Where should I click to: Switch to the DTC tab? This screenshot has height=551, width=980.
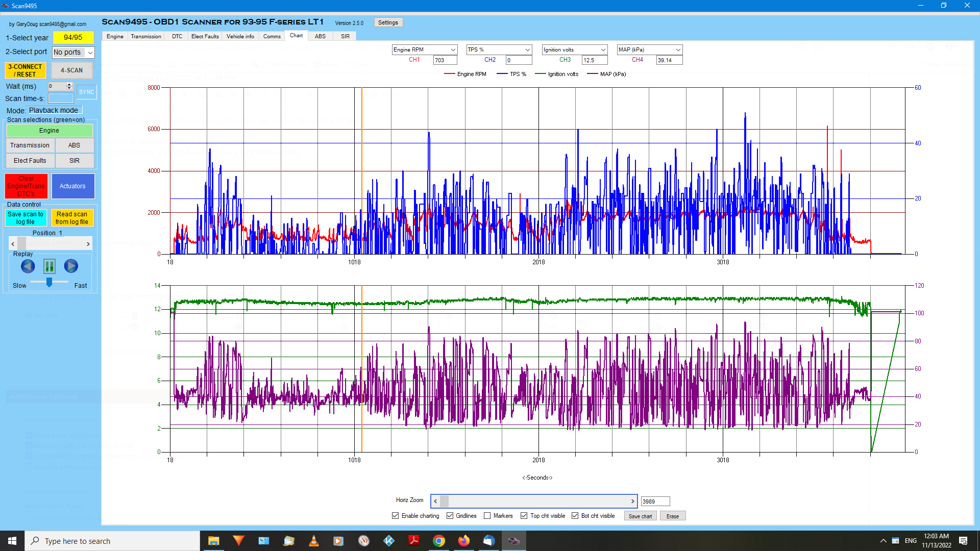(x=177, y=36)
